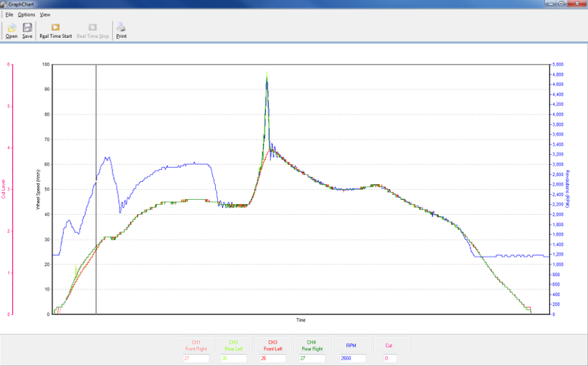Select the CH3 Front Left value field
Screen dimensions: 588x366
pyautogui.click(x=273, y=358)
